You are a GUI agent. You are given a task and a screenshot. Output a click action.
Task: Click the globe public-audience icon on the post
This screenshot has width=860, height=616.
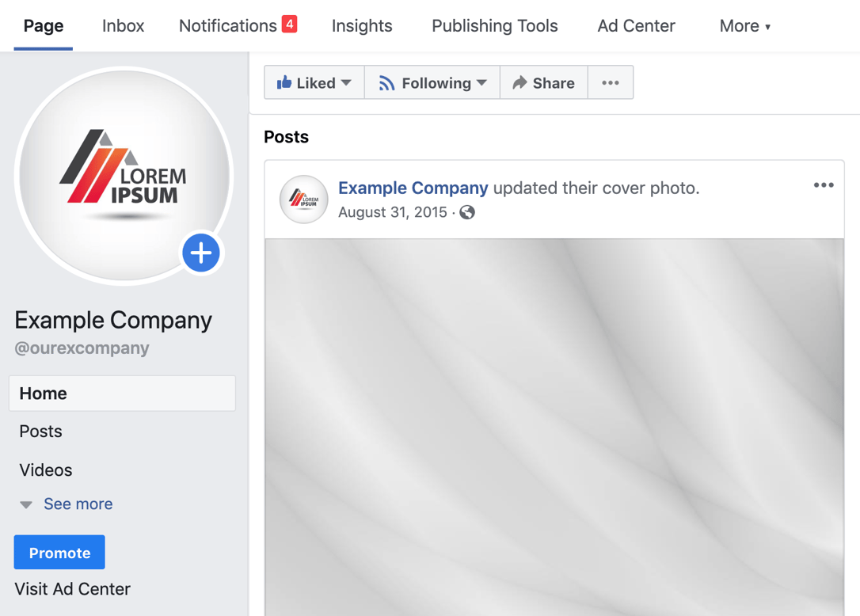coord(466,212)
